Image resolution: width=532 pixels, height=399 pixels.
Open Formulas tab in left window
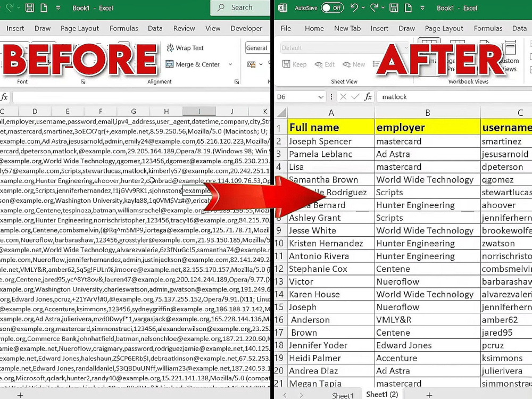pos(124,29)
